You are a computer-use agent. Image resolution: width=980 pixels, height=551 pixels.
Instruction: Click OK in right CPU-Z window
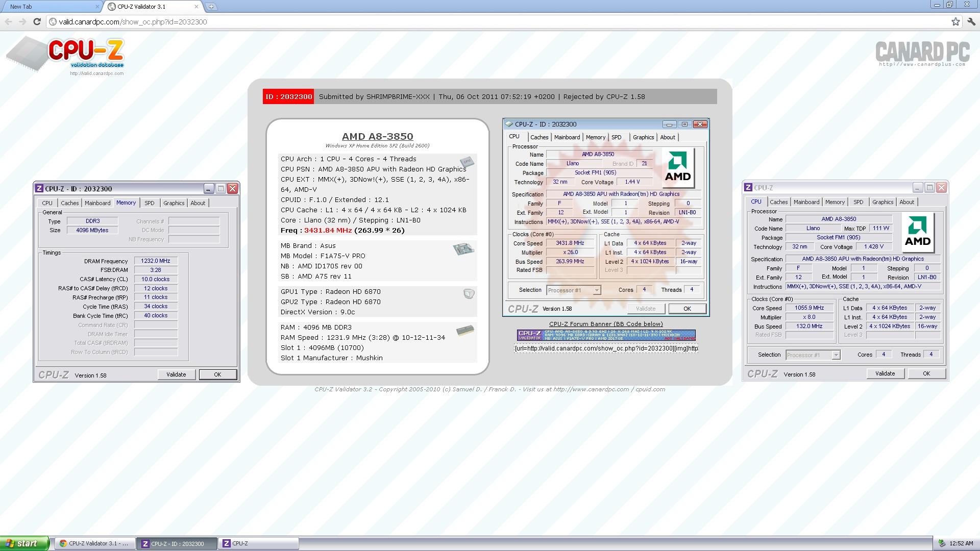[926, 373]
